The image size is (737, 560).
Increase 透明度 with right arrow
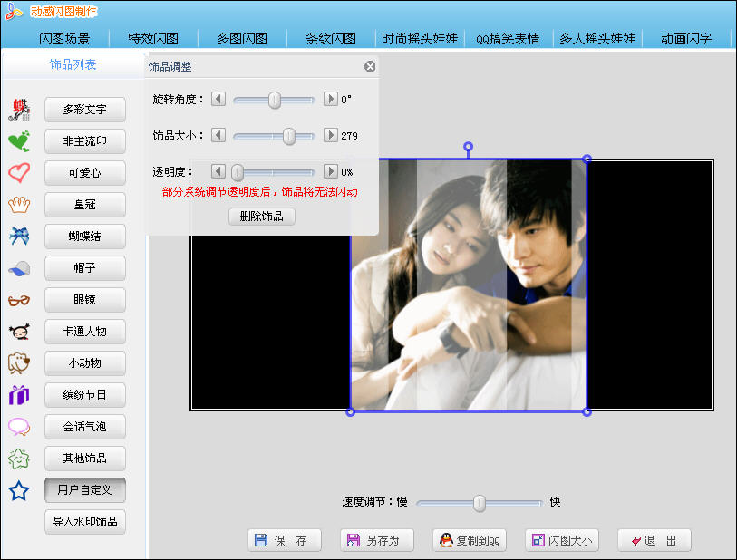(x=331, y=171)
